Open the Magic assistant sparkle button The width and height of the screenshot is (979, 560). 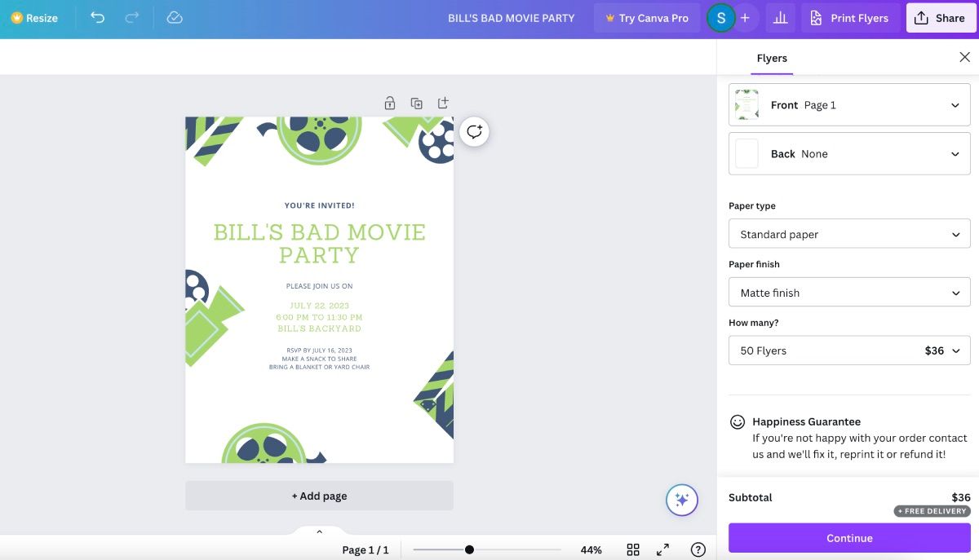682,500
